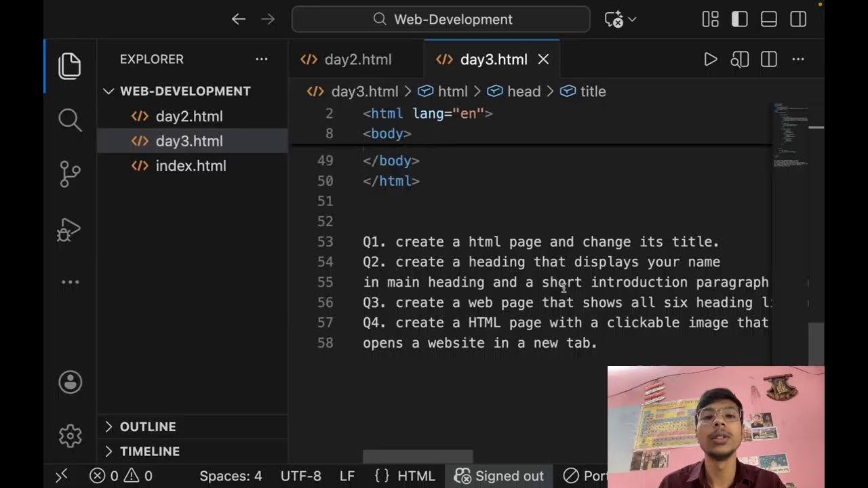Image resolution: width=868 pixels, height=488 pixels.
Task: Change encoding via UTF-8
Action: (301, 476)
